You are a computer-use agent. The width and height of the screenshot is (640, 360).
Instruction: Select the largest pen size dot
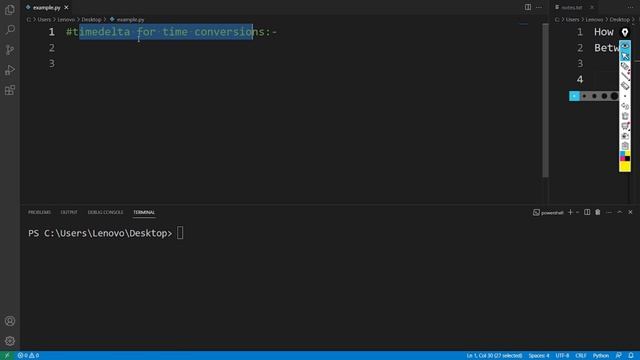(x=614, y=96)
